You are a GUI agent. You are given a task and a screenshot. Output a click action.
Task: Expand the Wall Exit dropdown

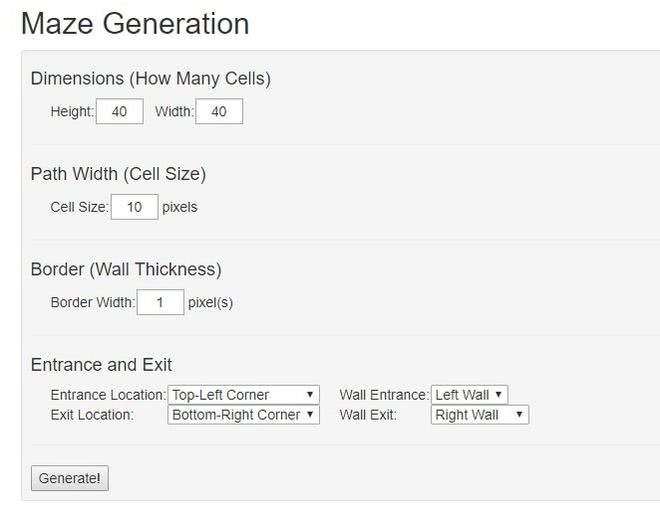coord(480,415)
